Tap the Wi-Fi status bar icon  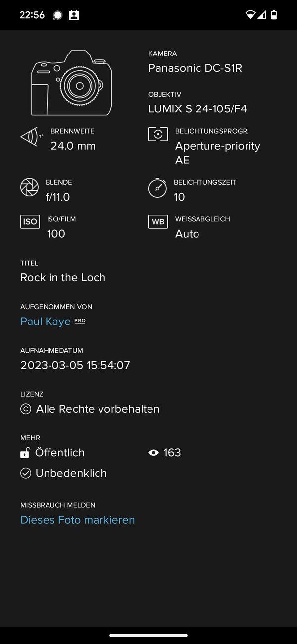pos(250,15)
